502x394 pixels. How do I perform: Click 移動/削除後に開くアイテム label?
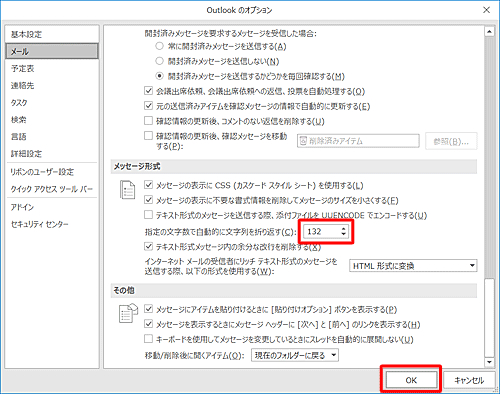[x=193, y=356]
